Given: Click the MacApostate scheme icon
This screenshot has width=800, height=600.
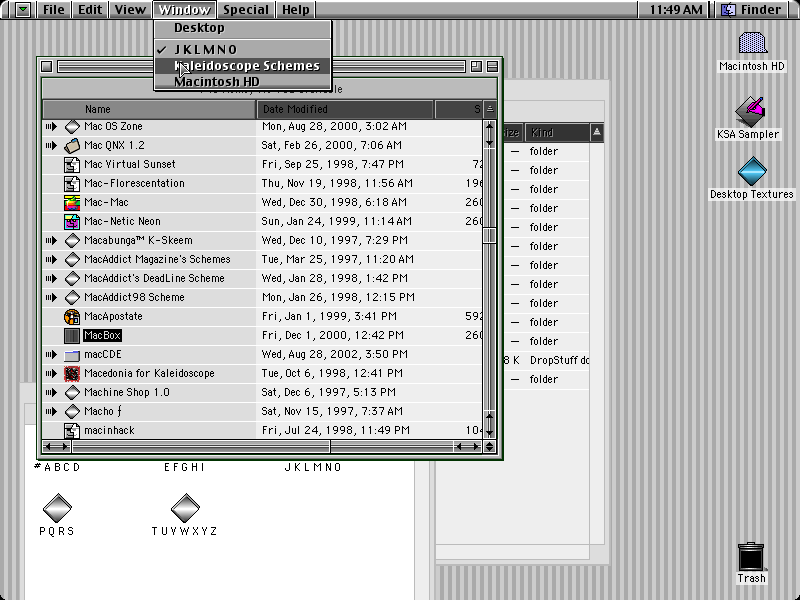Looking at the screenshot, I should tap(72, 316).
